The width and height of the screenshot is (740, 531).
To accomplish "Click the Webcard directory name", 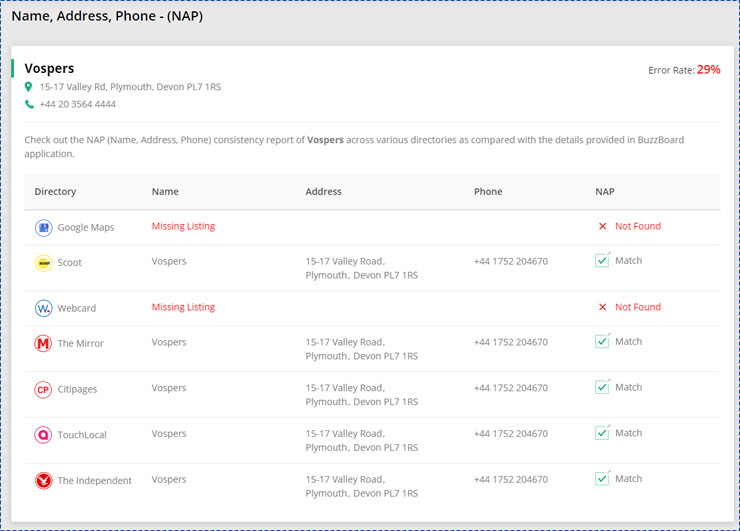I will click(76, 308).
